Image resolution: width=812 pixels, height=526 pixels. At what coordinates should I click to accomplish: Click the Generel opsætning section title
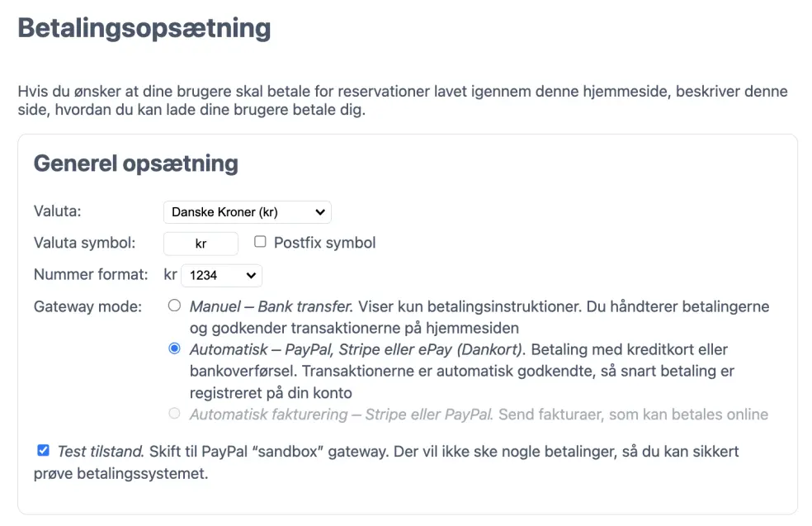[135, 163]
